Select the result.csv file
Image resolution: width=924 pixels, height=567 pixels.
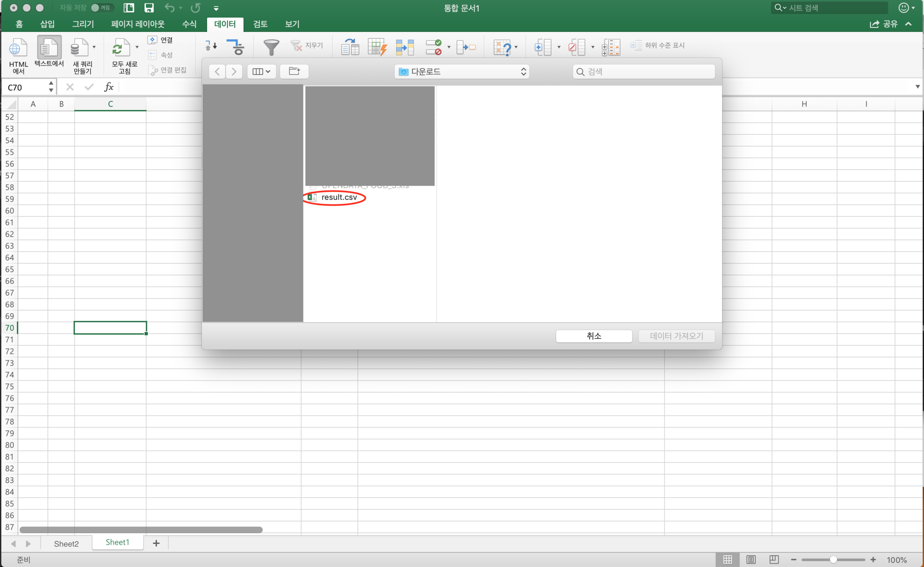[339, 197]
